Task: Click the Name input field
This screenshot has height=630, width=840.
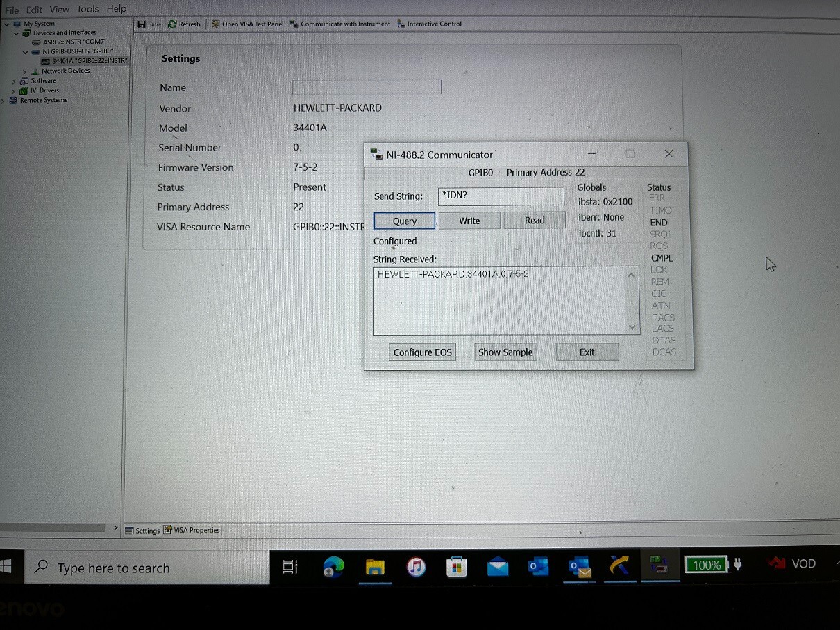Action: pos(367,87)
